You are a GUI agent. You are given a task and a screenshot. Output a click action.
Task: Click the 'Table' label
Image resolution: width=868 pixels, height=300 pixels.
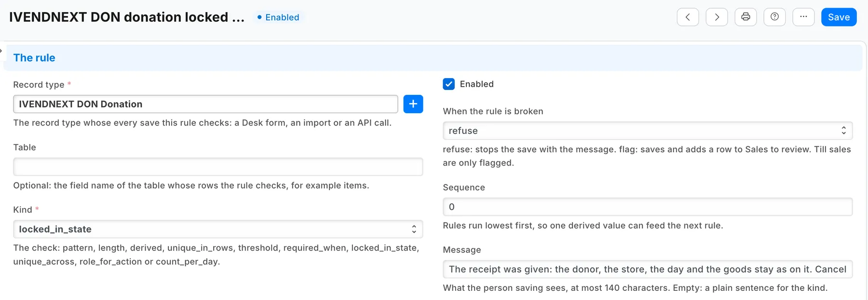point(25,147)
